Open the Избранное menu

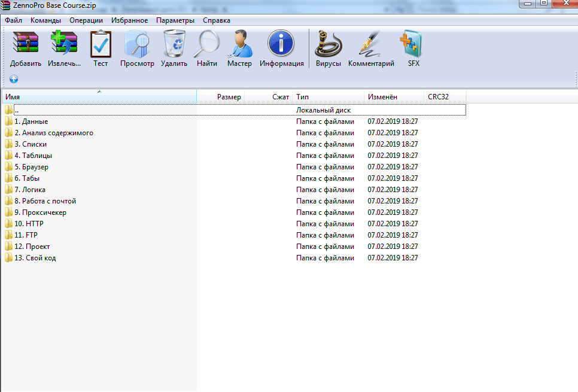(x=129, y=20)
